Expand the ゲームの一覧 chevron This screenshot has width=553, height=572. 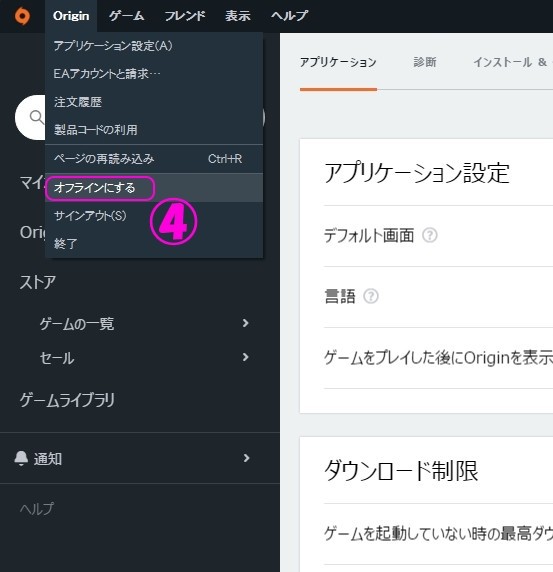click(245, 323)
